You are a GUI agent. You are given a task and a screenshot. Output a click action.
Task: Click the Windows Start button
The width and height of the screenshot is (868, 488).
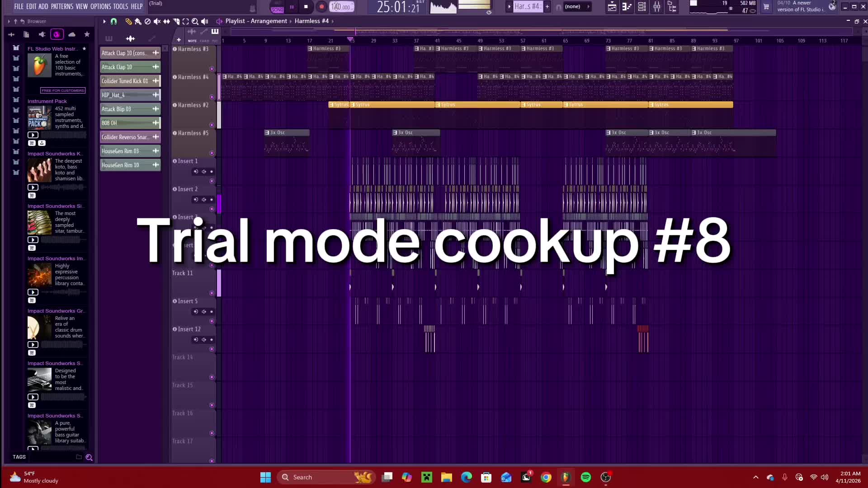(265, 477)
